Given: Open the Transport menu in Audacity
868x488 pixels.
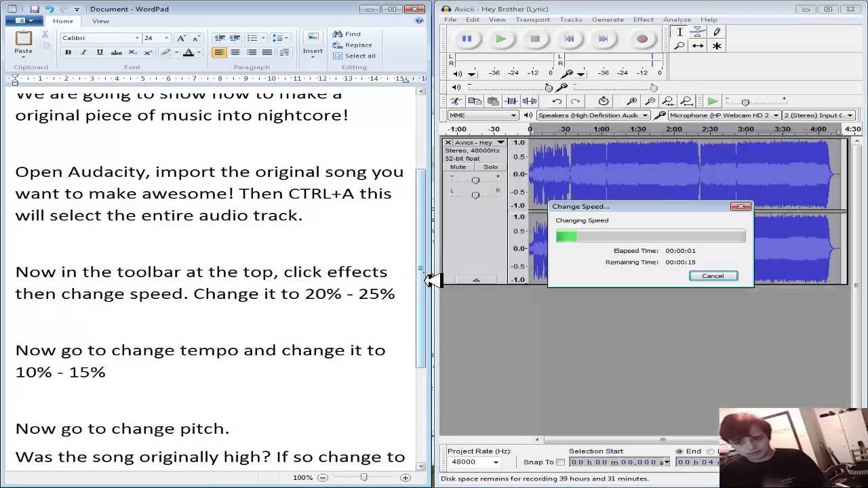Looking at the screenshot, I should coord(532,20).
